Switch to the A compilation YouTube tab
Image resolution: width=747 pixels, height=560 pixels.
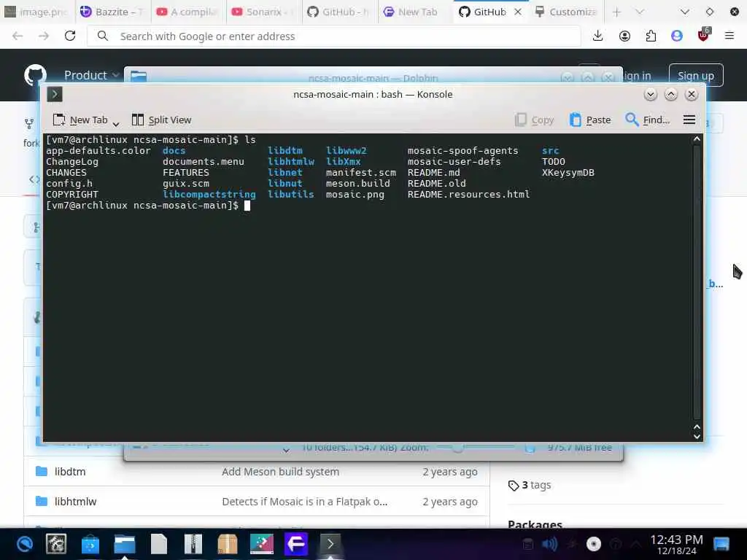188,12
